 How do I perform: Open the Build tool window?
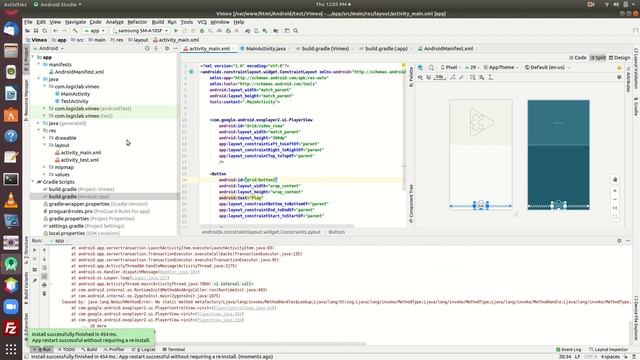point(89,349)
